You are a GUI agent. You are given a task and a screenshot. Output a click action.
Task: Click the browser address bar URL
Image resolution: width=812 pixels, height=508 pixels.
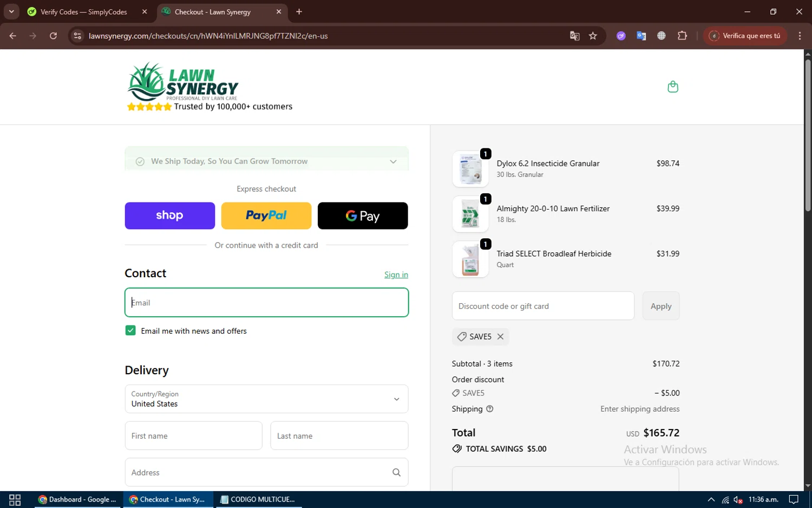(208, 36)
